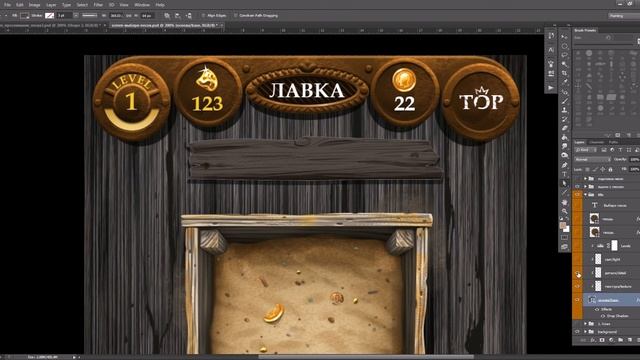Open the Window menu

142,5
